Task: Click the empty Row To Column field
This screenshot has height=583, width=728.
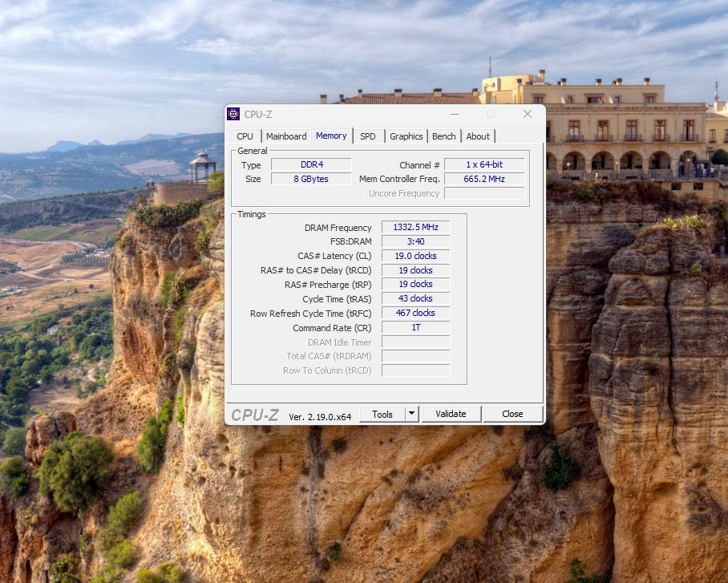Action: pyautogui.click(x=415, y=370)
